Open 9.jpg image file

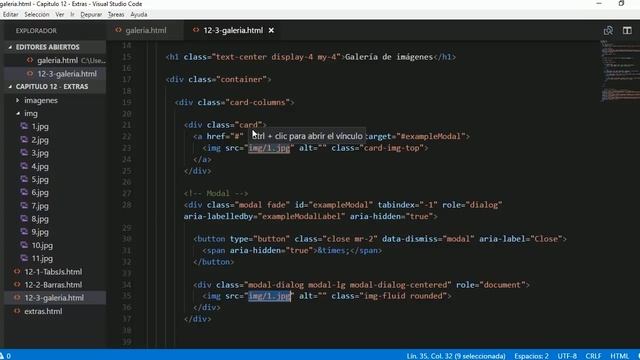click(x=40, y=232)
